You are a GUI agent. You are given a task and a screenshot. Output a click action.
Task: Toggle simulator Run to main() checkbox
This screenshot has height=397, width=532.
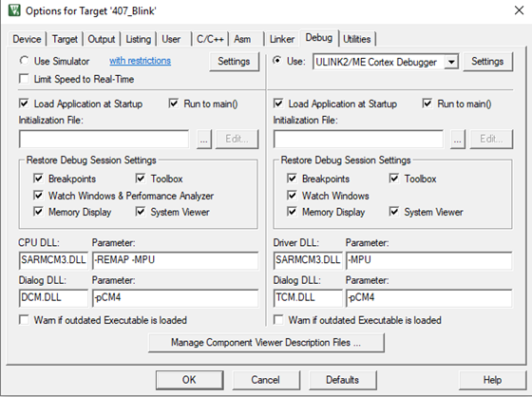pyautogui.click(x=173, y=104)
